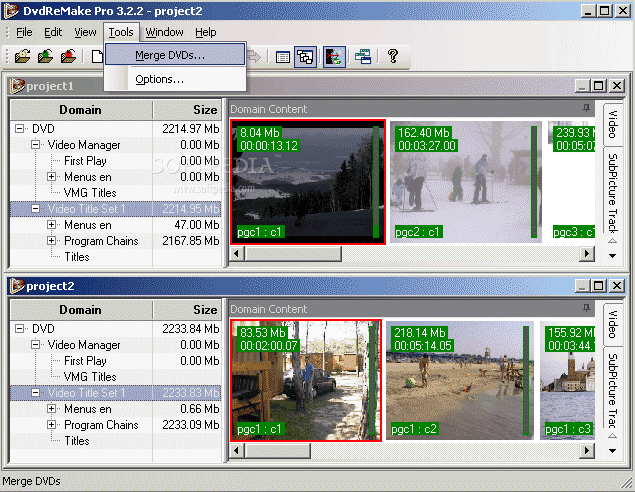Click the pin icon in project2 Domain Content

click(586, 308)
